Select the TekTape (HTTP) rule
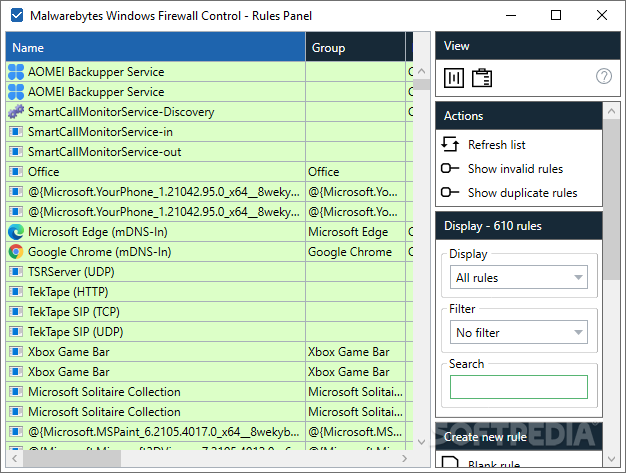 (x=68, y=292)
